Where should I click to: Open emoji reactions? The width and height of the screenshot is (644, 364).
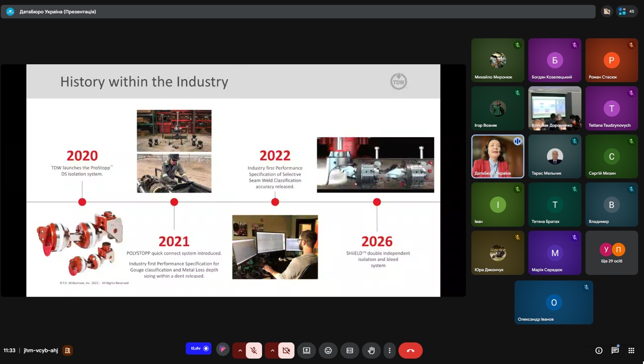328,350
